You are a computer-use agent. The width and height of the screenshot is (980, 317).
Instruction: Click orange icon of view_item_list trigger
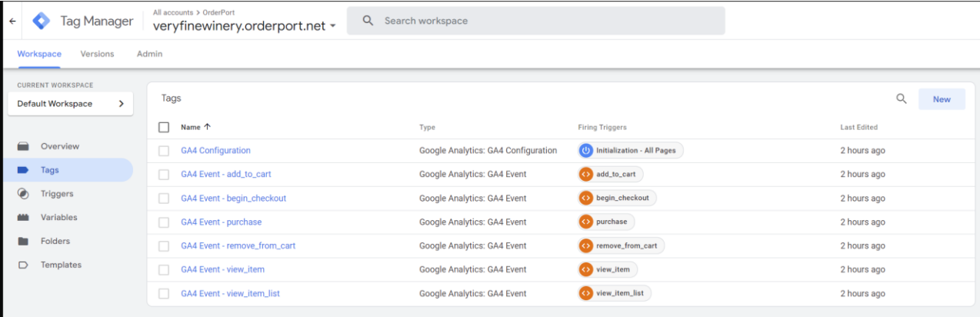[x=586, y=293]
